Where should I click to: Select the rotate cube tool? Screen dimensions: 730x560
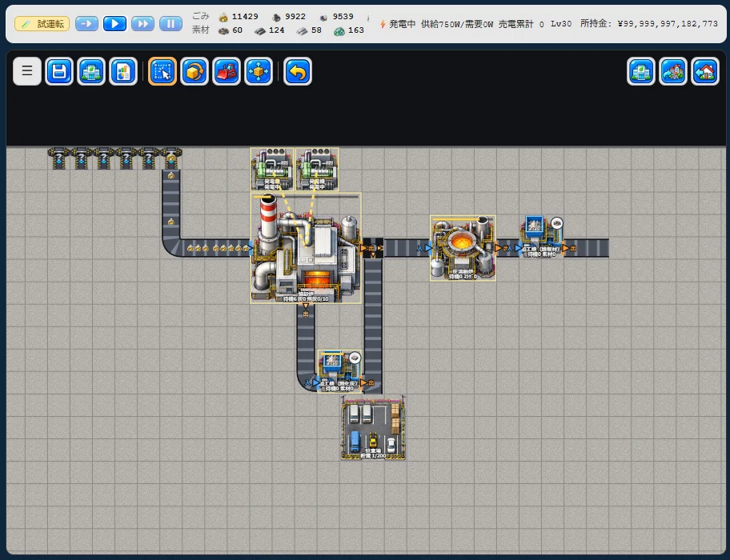click(195, 71)
